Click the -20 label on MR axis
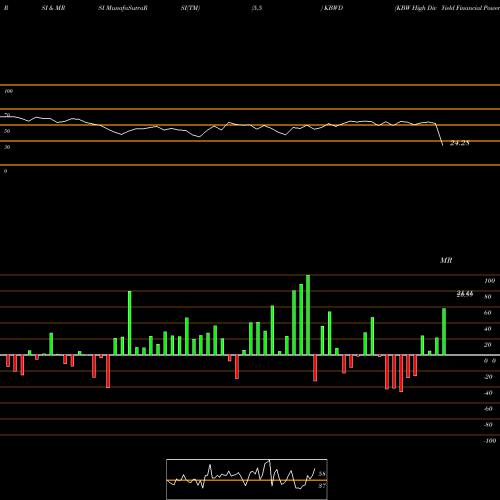The image size is (500, 500). tap(488, 377)
